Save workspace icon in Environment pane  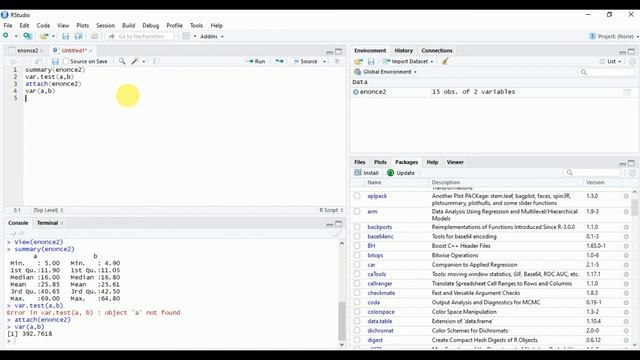point(371,61)
